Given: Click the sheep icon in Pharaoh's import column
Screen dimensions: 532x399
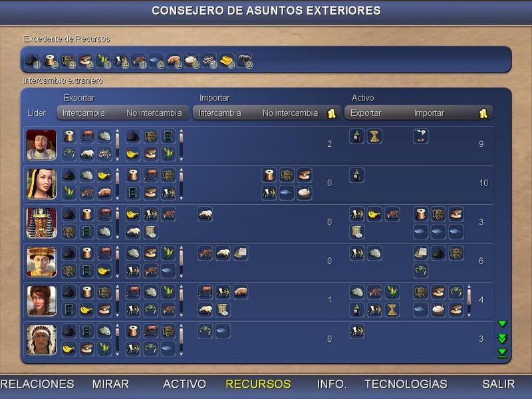Looking at the screenshot, I should click(205, 214).
